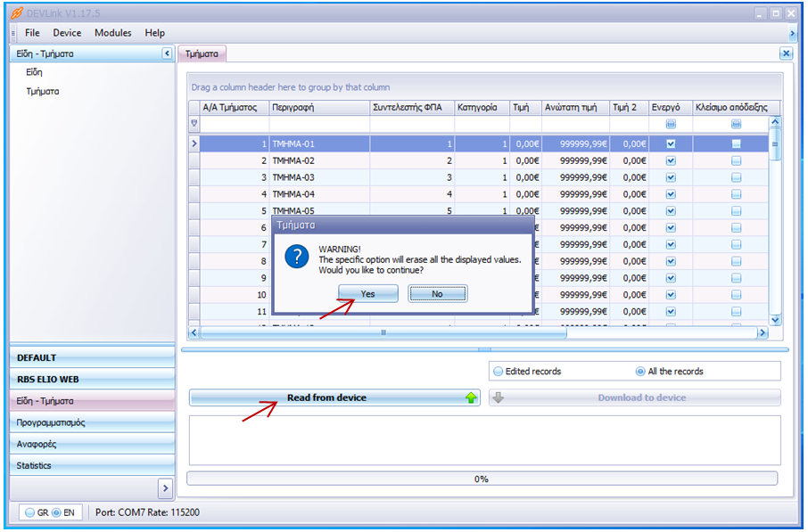Toggle Ενεργό checkbox for ΤΜΗΜΑ-02
This screenshot has height=532, width=808.
[671, 160]
